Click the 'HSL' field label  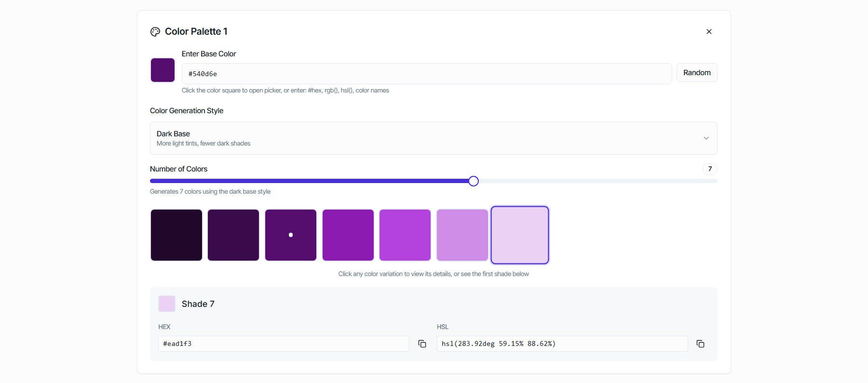(x=443, y=327)
